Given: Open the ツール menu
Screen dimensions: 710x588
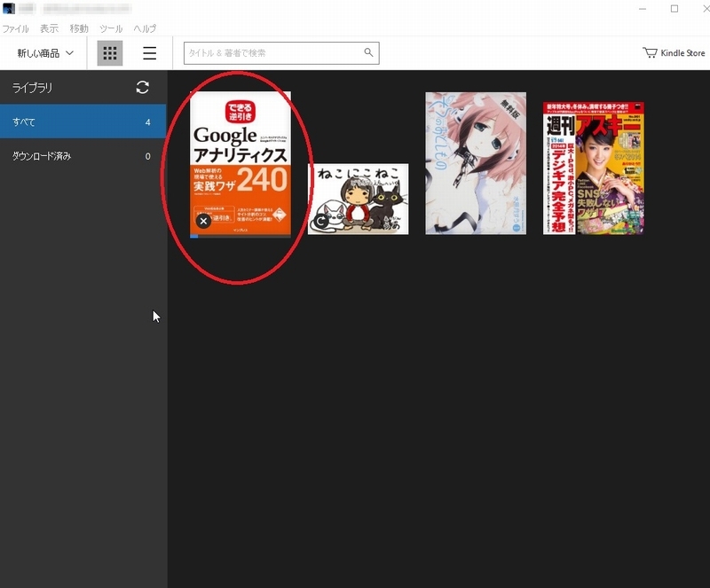Looking at the screenshot, I should pyautogui.click(x=111, y=28).
